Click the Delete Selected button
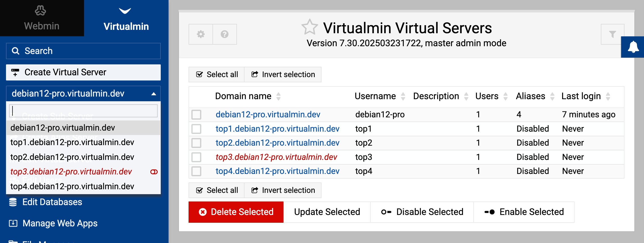Screen dimensions: 644x243 [x=236, y=212]
